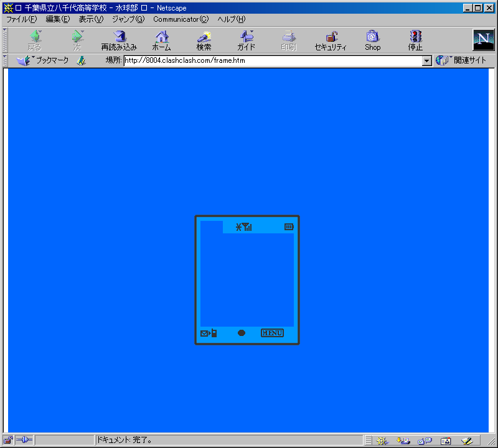Click the Netscape window title icon
Viewport: 498px width, 448px height.
tap(8, 8)
